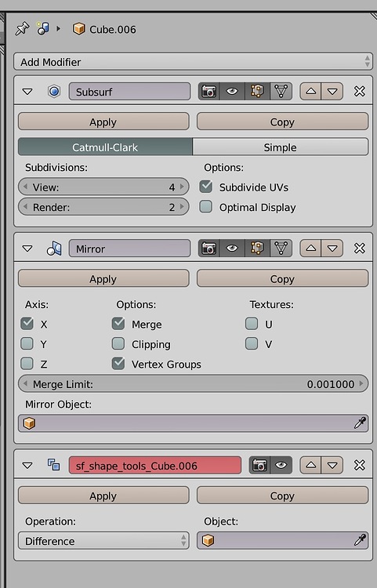This screenshot has width=377, height=588.
Task: Click the cube icon in the boolean Object field
Action: [x=208, y=540]
